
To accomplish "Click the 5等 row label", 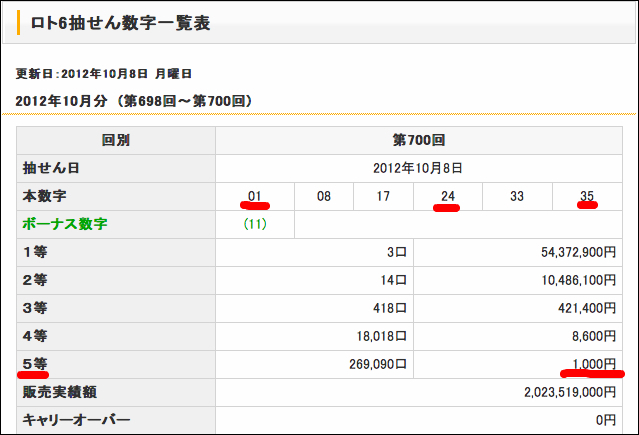I will click(35, 364).
